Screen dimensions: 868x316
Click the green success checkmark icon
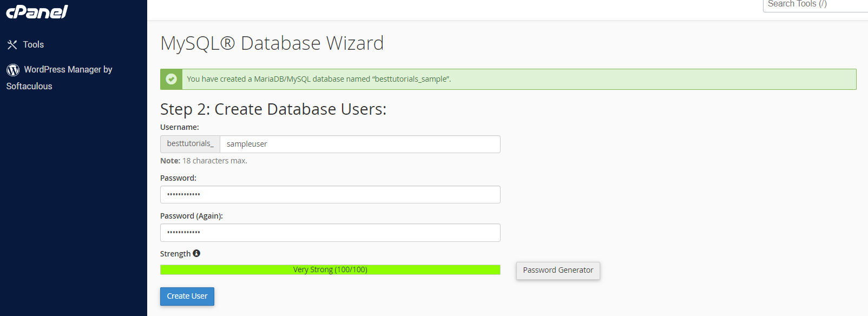point(172,79)
